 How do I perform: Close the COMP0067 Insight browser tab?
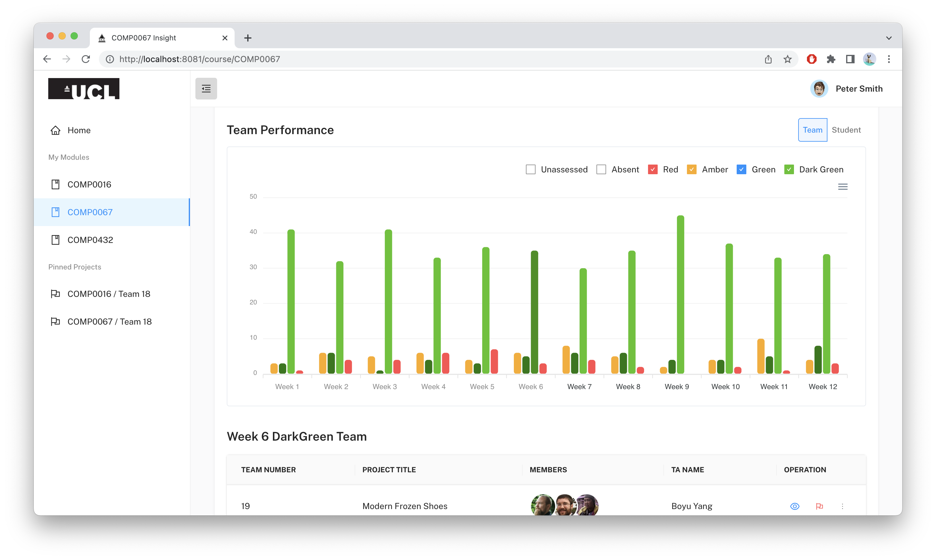click(x=225, y=38)
